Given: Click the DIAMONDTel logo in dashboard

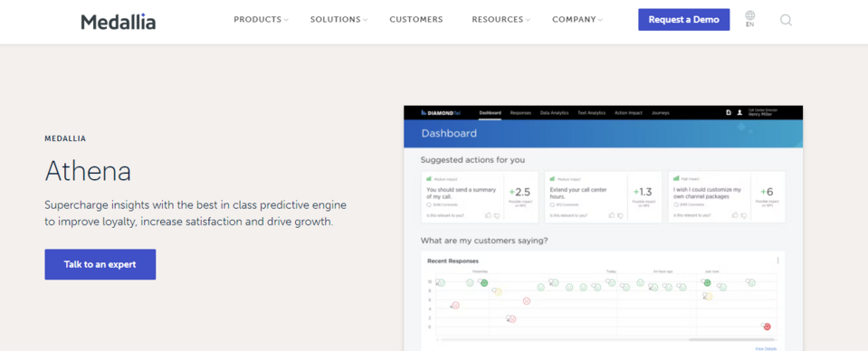Looking at the screenshot, I should pyautogui.click(x=440, y=113).
